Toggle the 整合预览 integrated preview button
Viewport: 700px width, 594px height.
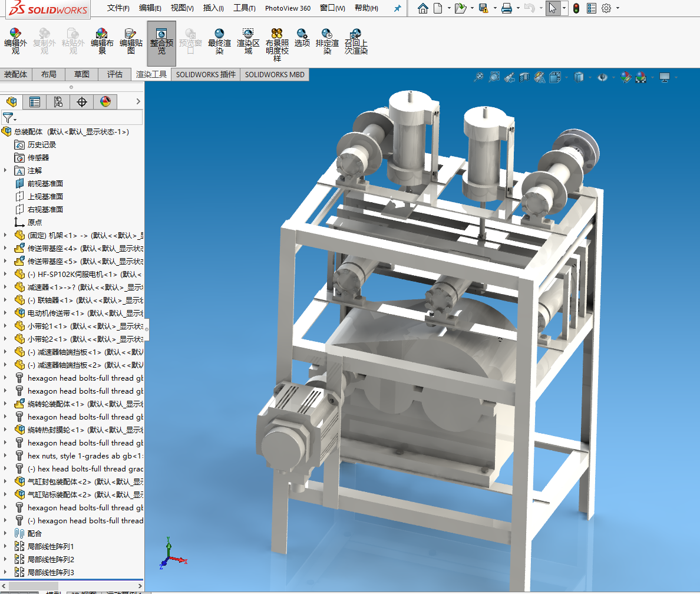point(161,41)
